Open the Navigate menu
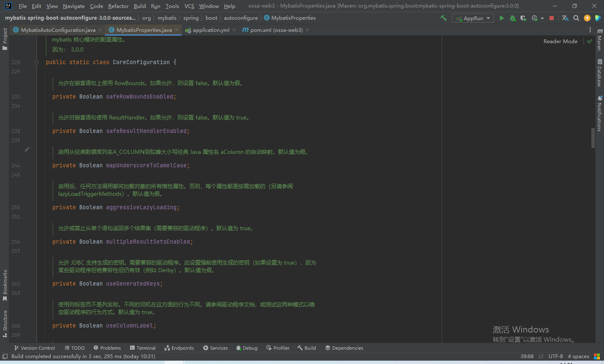The image size is (604, 364). coord(74,6)
